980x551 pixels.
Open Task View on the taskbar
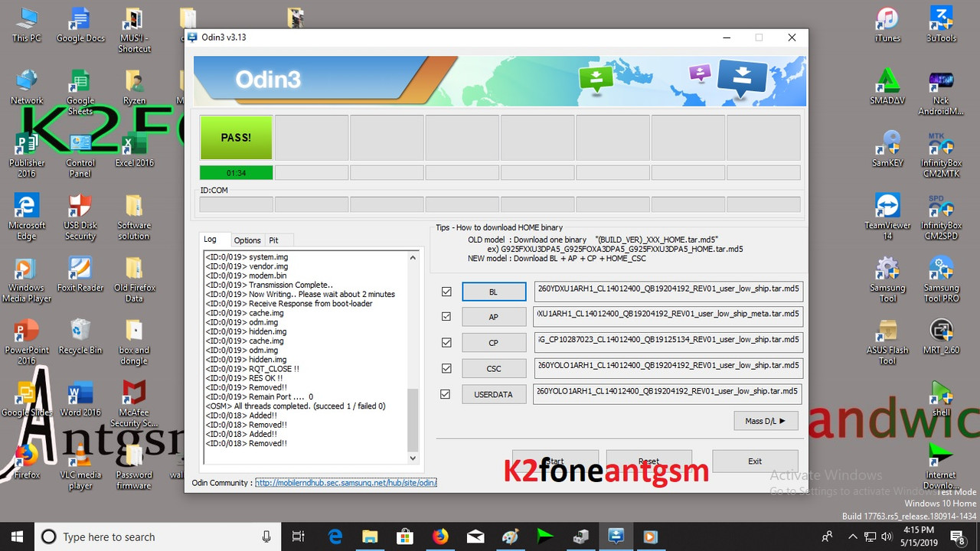click(x=299, y=536)
